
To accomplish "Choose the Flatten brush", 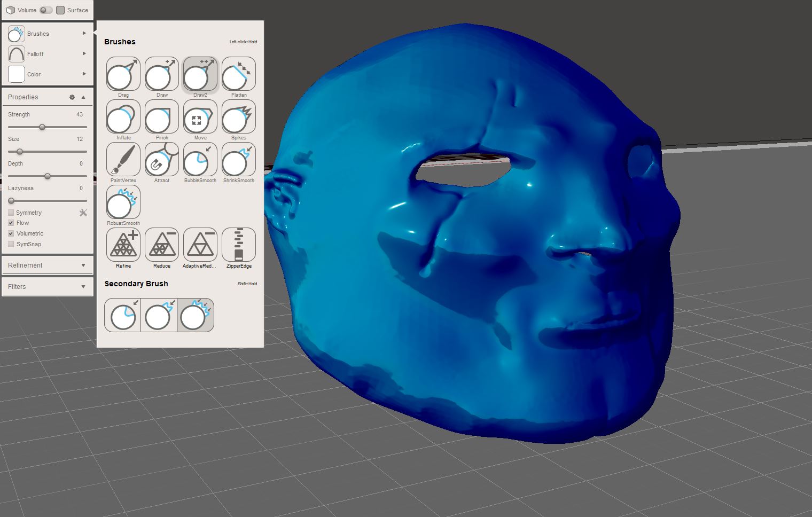I will point(238,75).
